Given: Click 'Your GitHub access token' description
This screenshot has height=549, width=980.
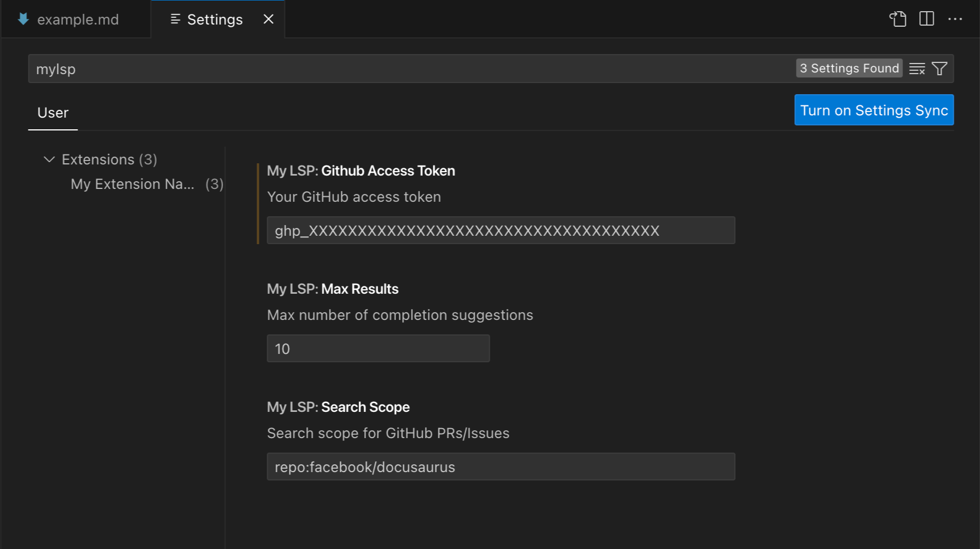Looking at the screenshot, I should click(354, 197).
